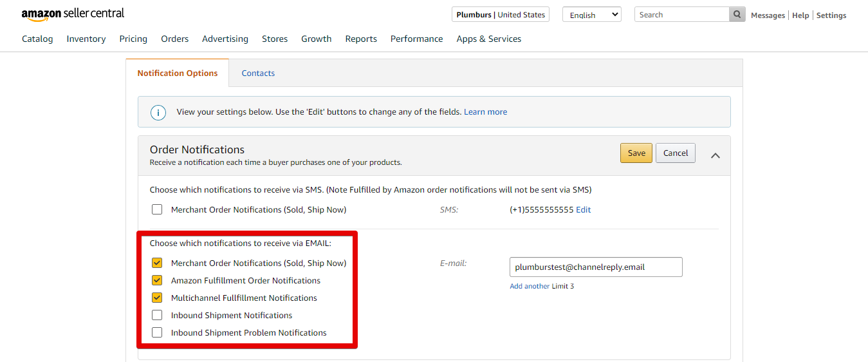The height and width of the screenshot is (362, 868).
Task: Open the Apps & Services menu
Action: point(489,39)
